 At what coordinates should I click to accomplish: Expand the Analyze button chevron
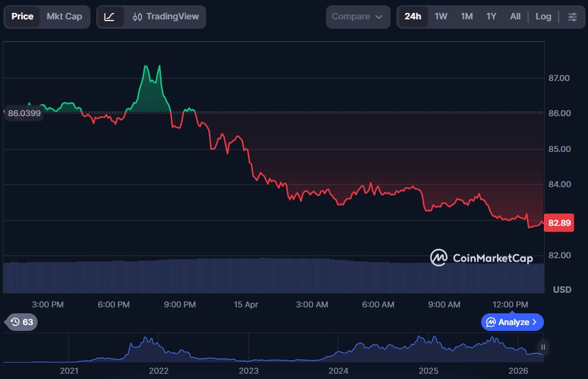(534, 322)
